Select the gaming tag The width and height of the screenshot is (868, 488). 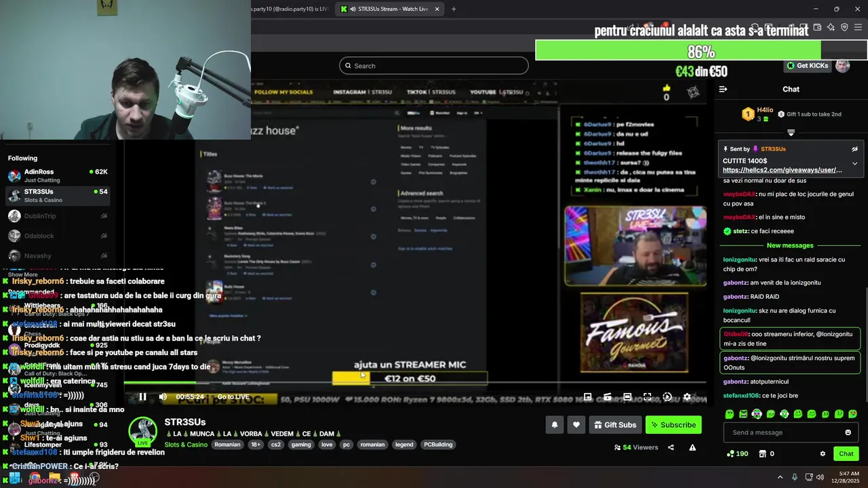pos(301,445)
